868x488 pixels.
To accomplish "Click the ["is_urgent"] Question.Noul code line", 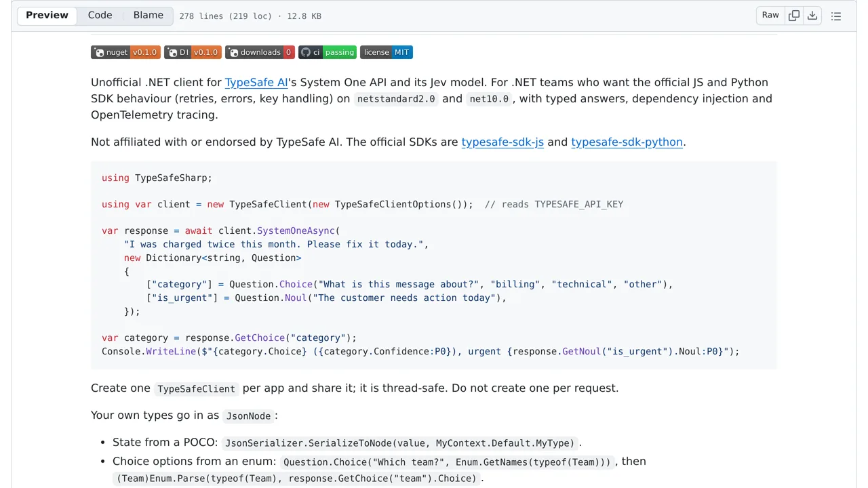I will 326,298.
